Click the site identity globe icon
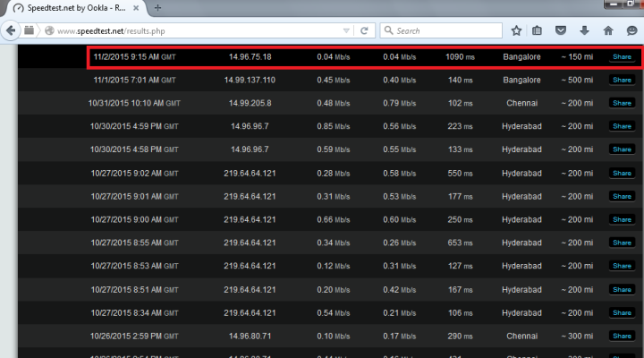 [49, 30]
